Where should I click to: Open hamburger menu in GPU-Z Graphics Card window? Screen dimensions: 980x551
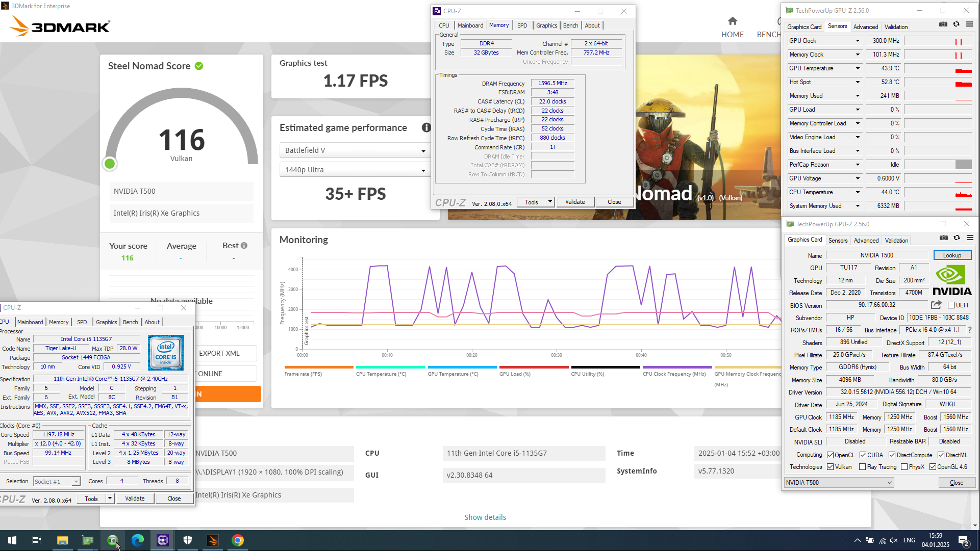click(x=970, y=238)
